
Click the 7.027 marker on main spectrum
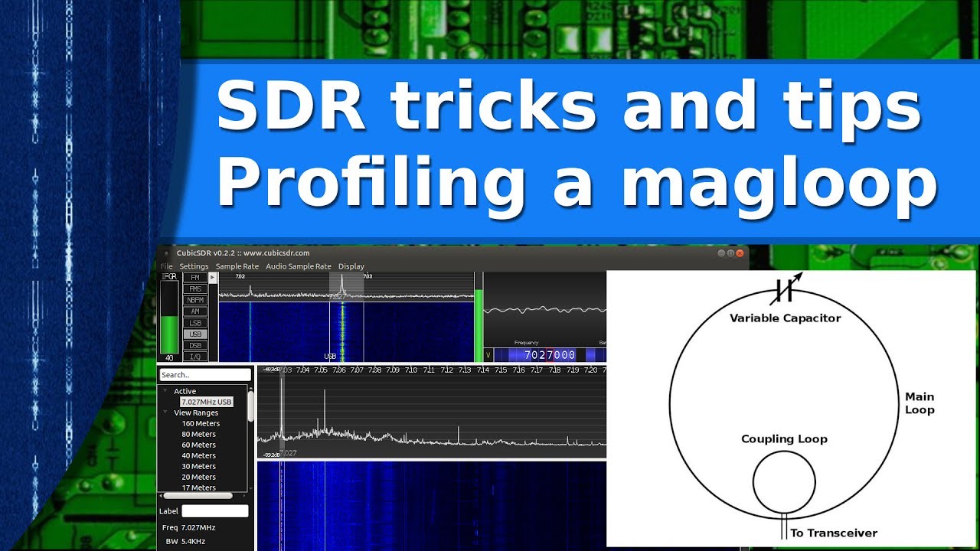click(288, 453)
